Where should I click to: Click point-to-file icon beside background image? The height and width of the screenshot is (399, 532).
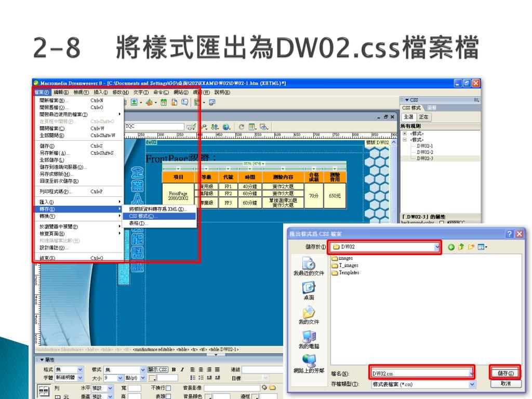tap(264, 388)
